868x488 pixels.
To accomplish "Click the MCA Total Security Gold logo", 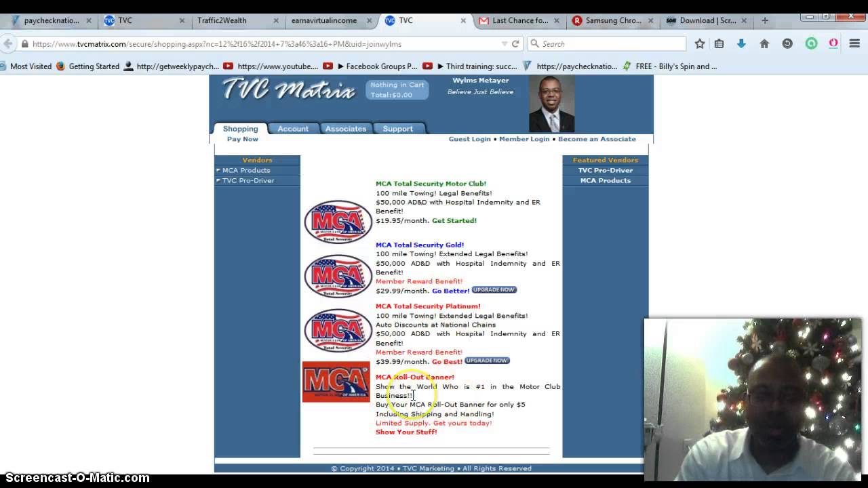I will coord(338,276).
